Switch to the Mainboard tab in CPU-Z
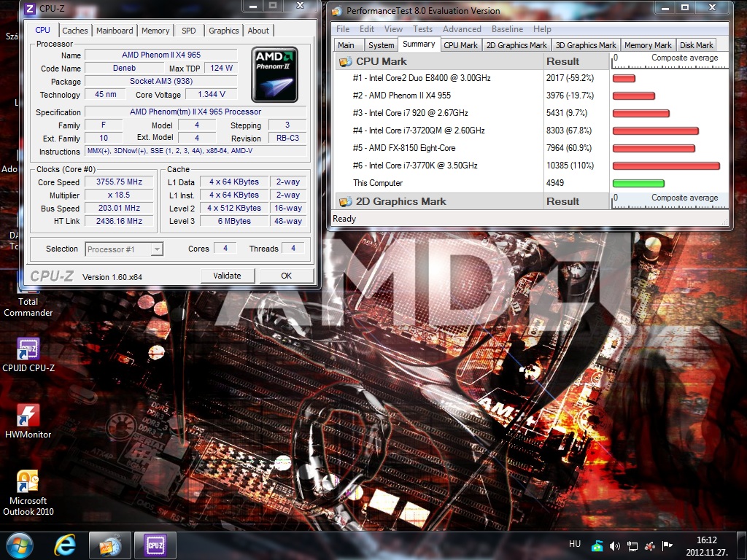 click(115, 31)
